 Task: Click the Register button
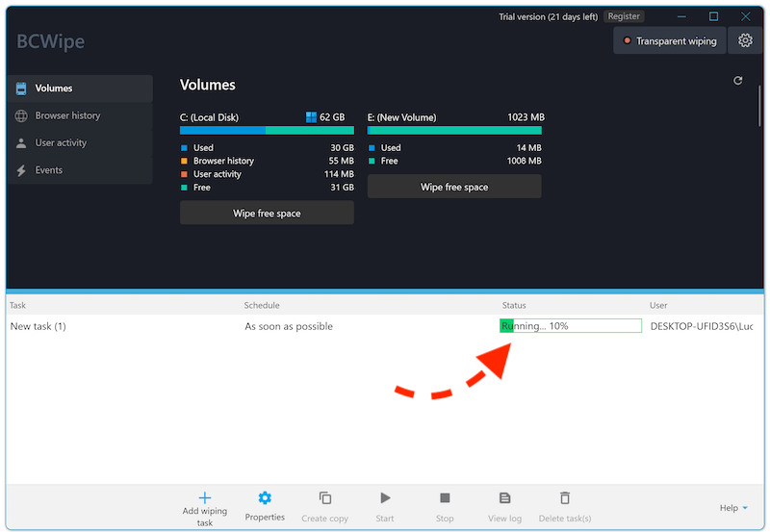(x=624, y=16)
